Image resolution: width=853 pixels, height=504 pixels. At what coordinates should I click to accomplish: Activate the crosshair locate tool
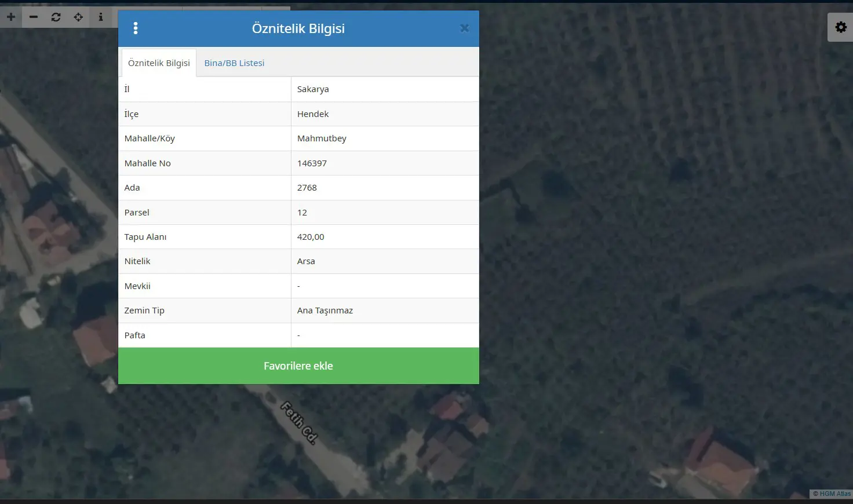78,17
